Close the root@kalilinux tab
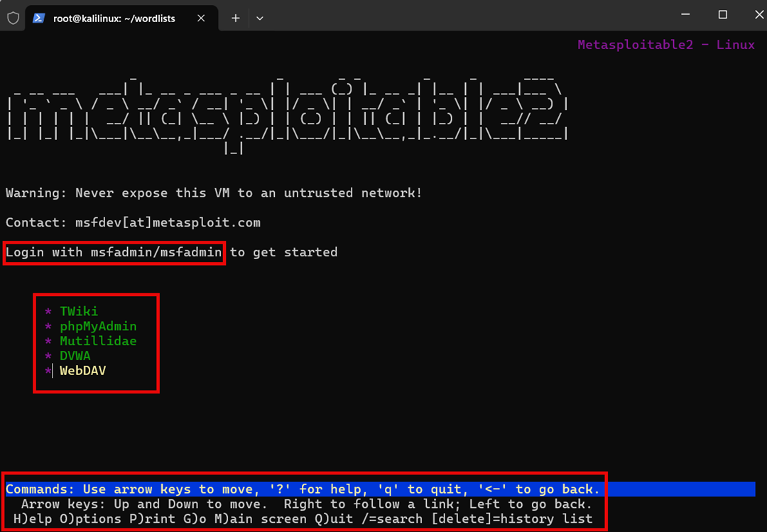Screen dimensions: 767x532 coord(201,18)
